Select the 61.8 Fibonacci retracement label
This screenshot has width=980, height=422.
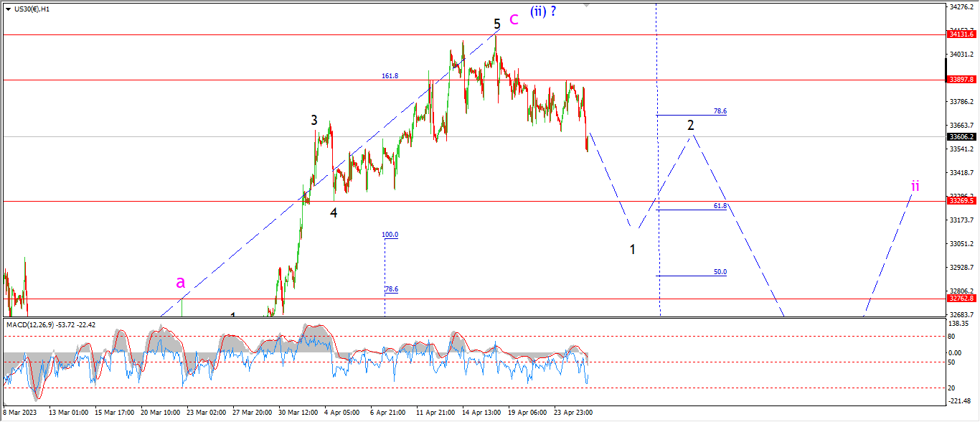pyautogui.click(x=720, y=206)
